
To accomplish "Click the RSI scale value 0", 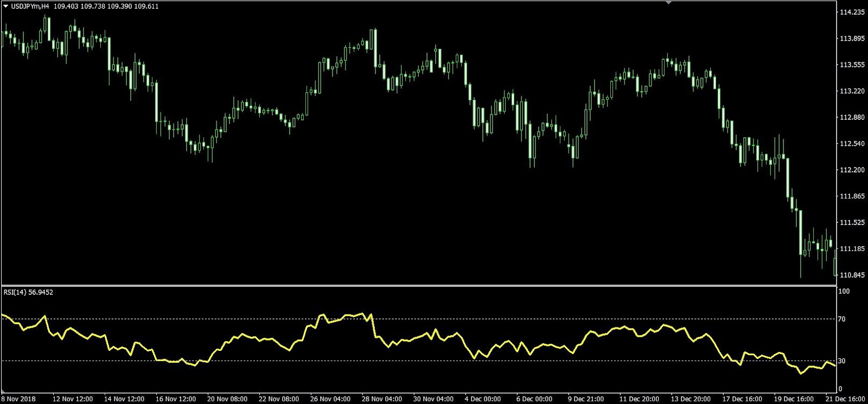I will (x=840, y=389).
